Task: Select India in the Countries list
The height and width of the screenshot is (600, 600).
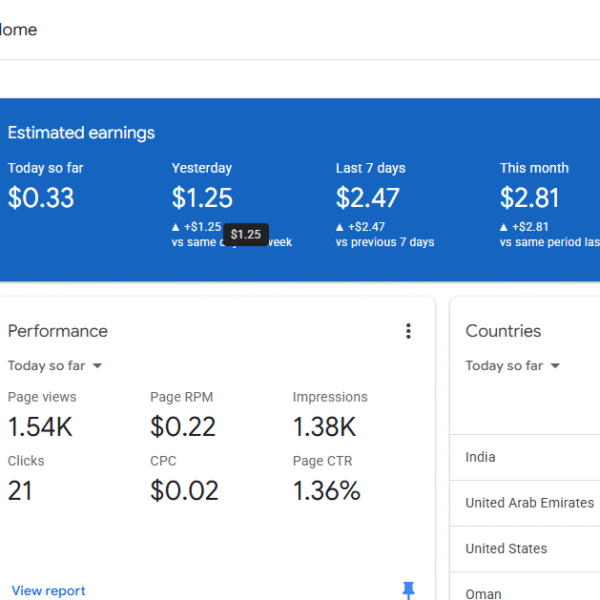Action: click(x=480, y=457)
